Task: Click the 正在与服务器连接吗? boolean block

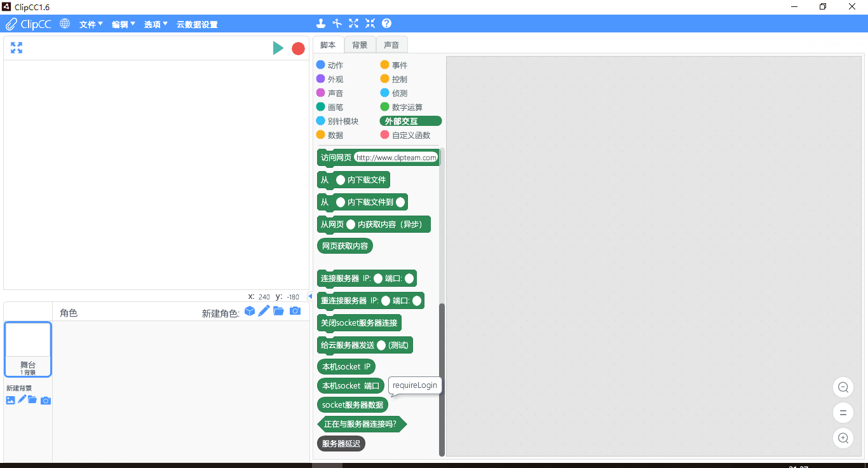Action: (362, 424)
